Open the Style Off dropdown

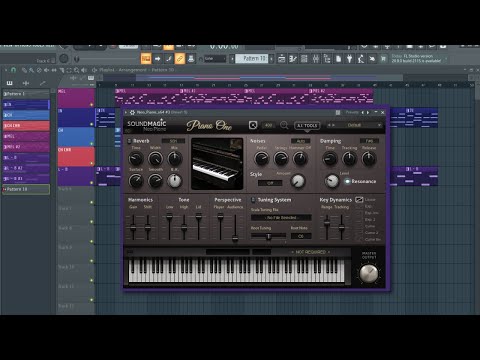point(270,183)
